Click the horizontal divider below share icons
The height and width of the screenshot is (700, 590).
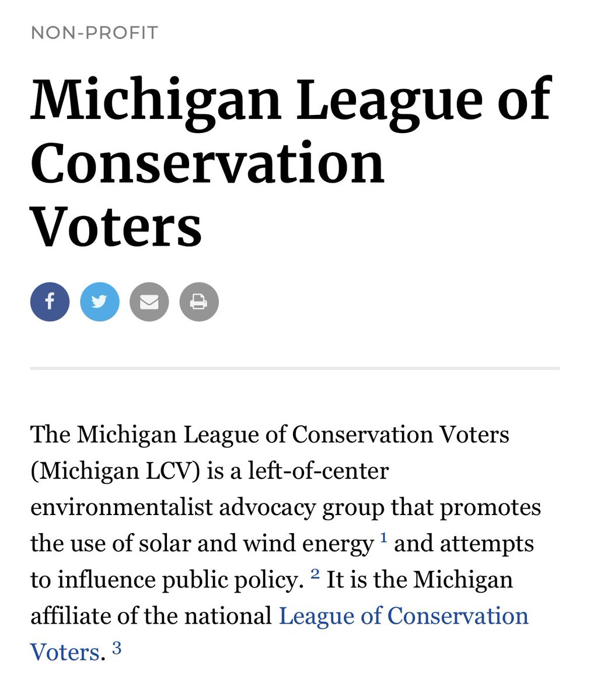tap(295, 368)
